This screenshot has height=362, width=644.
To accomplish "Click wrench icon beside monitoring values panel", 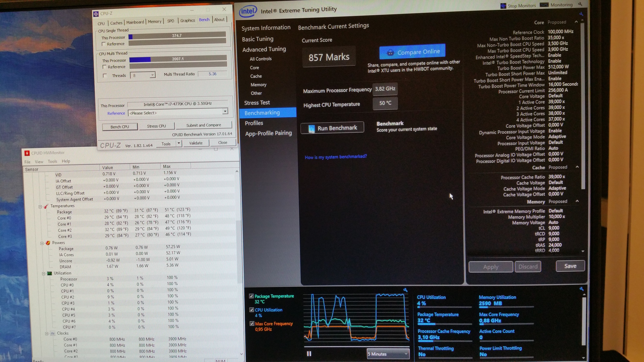I will [581, 289].
